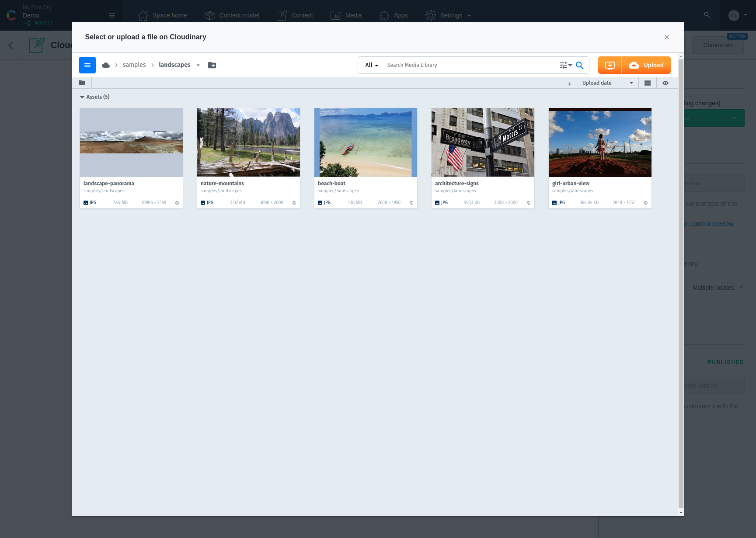Open the Apps section
756x538 pixels.
click(394, 15)
